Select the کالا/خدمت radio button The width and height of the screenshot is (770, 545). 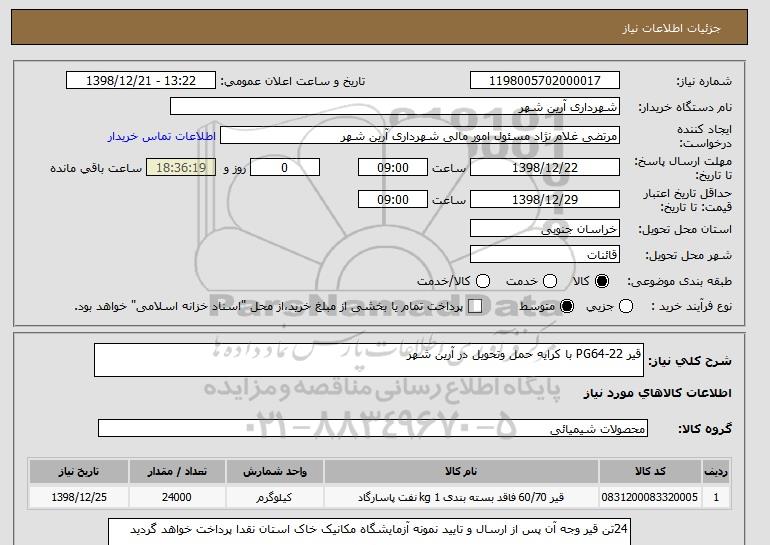coord(483,281)
